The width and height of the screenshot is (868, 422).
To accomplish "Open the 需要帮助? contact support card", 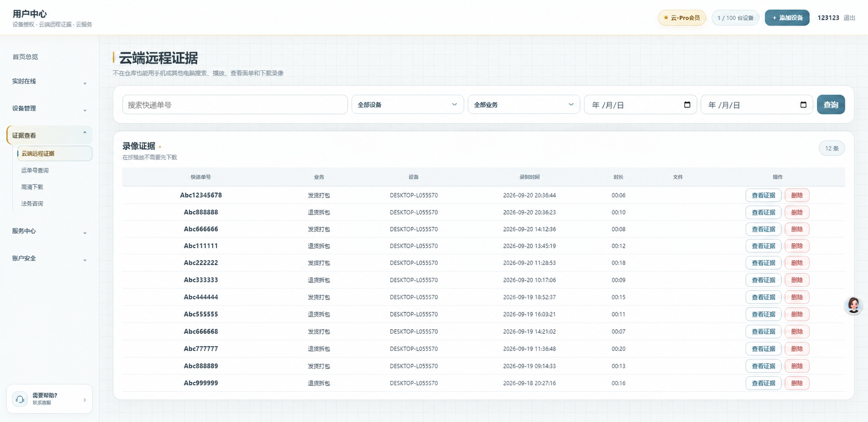I will point(49,399).
